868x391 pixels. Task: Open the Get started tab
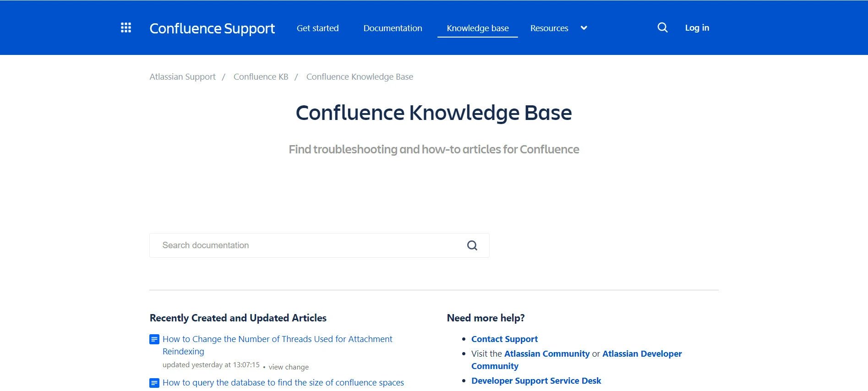317,28
